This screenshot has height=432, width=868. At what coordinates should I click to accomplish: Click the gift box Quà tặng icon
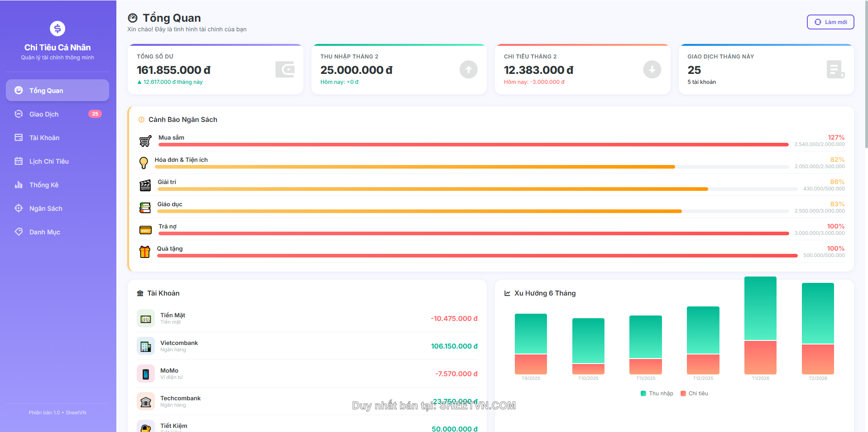[144, 252]
